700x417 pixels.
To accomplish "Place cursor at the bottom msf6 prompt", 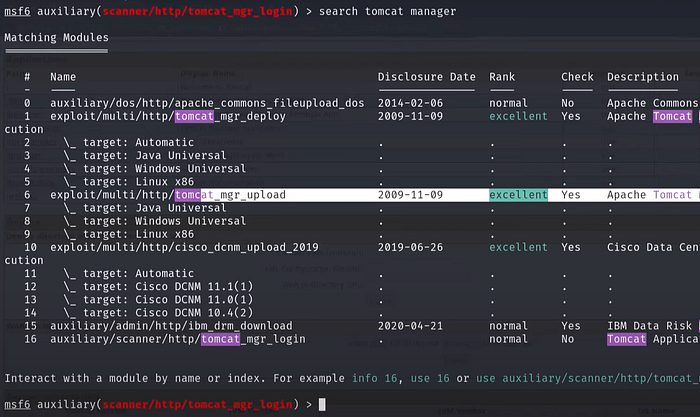I will click(x=322, y=404).
